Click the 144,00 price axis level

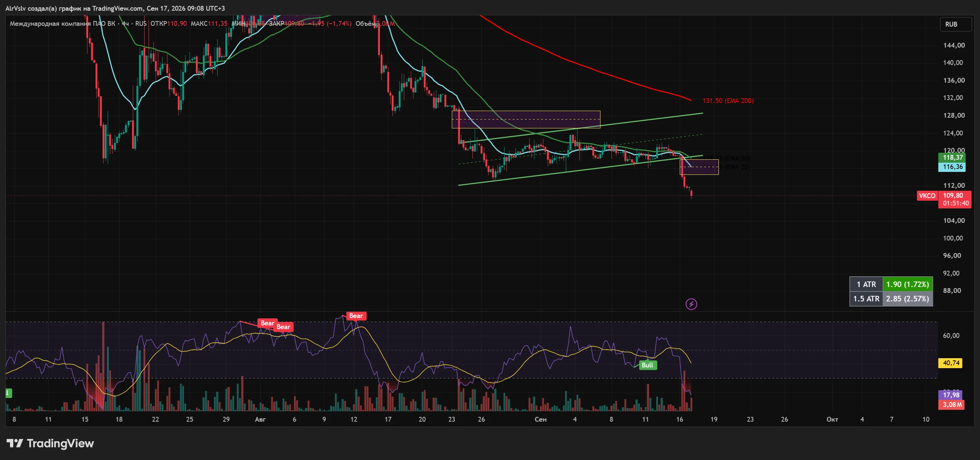[x=954, y=45]
